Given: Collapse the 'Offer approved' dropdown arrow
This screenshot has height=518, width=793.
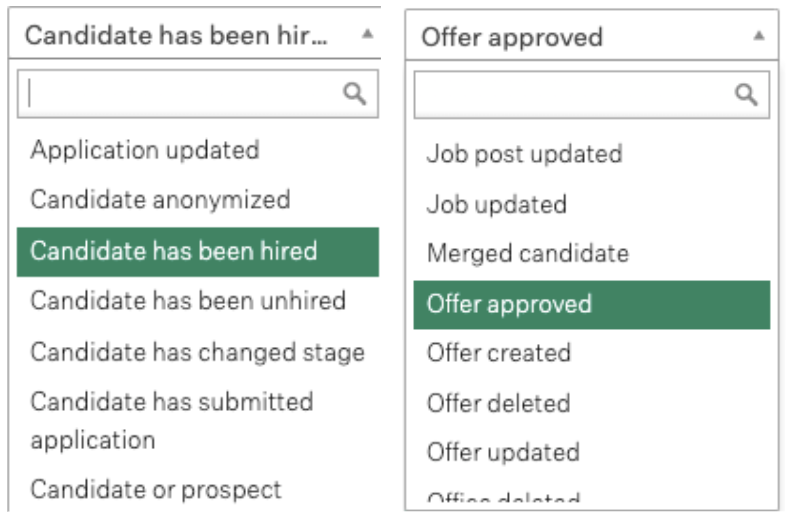Looking at the screenshot, I should [759, 36].
